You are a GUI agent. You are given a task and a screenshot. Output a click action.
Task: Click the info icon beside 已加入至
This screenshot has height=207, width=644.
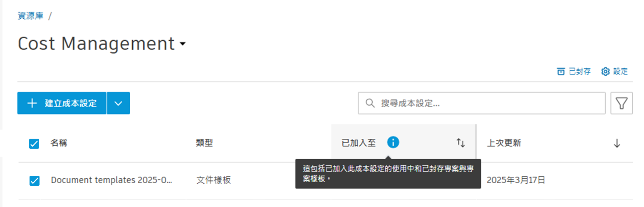393,142
